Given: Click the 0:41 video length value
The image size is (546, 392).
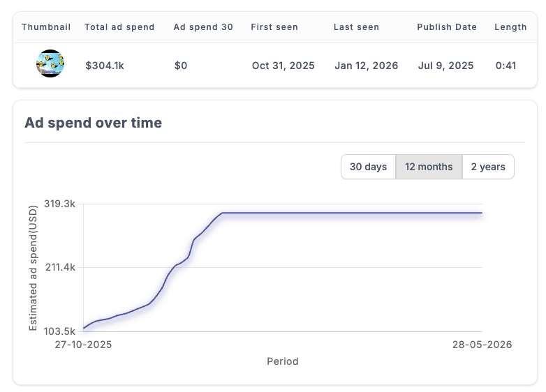Looking at the screenshot, I should (506, 66).
